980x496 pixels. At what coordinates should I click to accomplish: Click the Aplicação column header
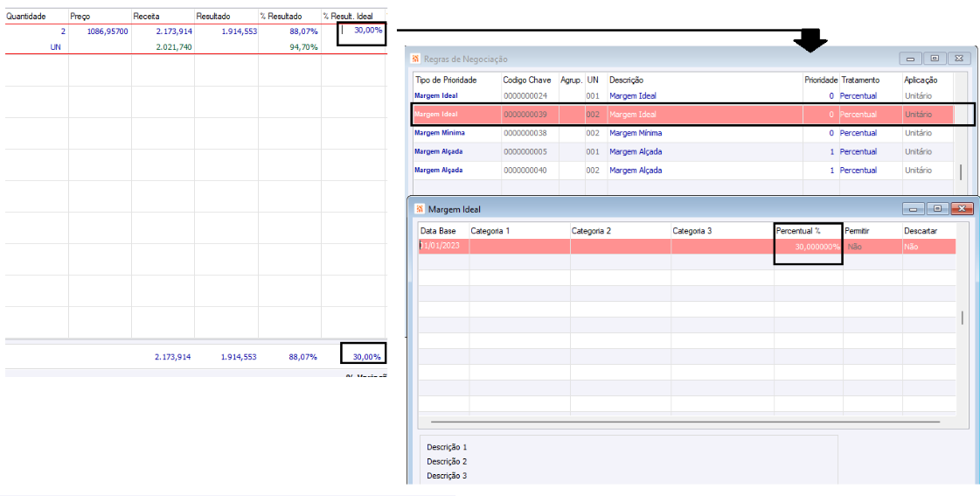click(x=921, y=80)
